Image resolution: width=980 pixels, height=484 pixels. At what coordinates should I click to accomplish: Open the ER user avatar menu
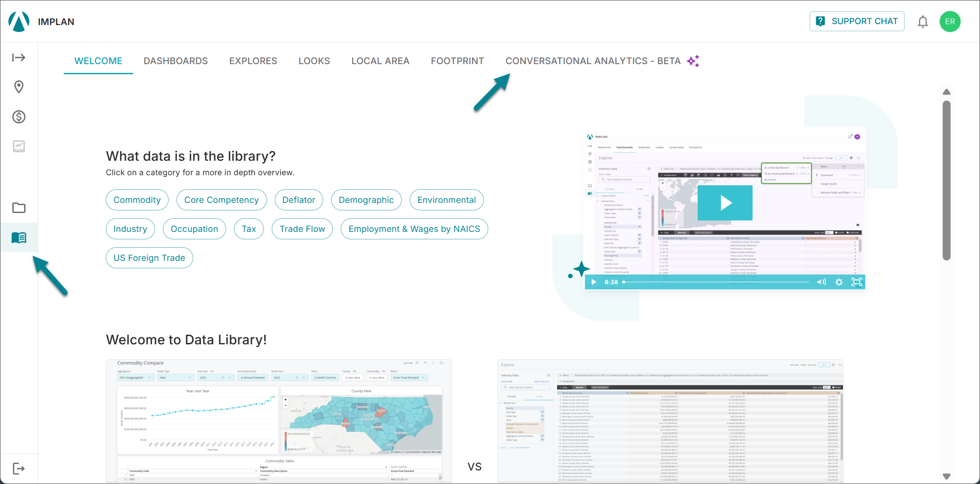pos(950,22)
